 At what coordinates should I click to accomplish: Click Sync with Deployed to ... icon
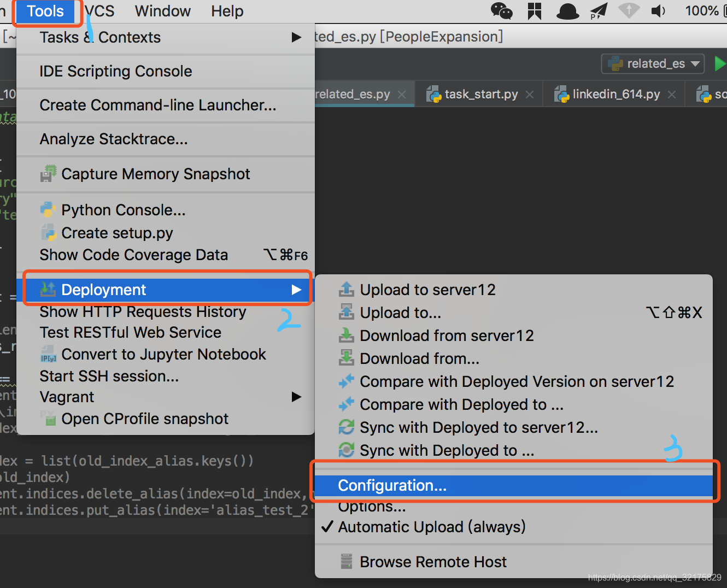click(x=347, y=450)
